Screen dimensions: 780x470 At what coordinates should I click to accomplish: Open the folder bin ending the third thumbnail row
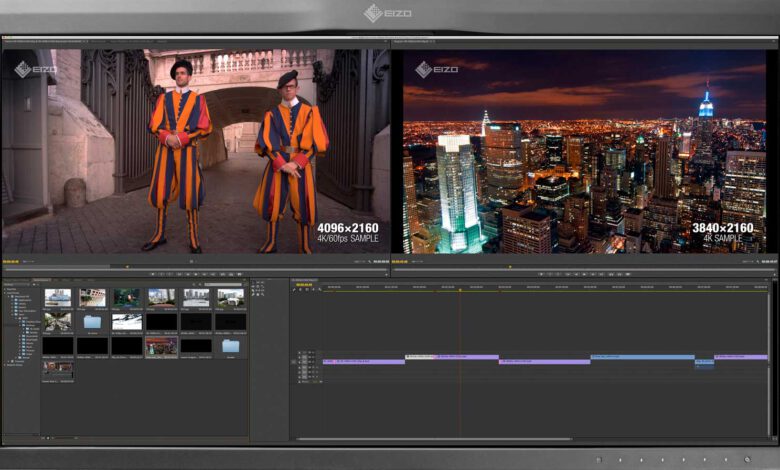point(230,346)
